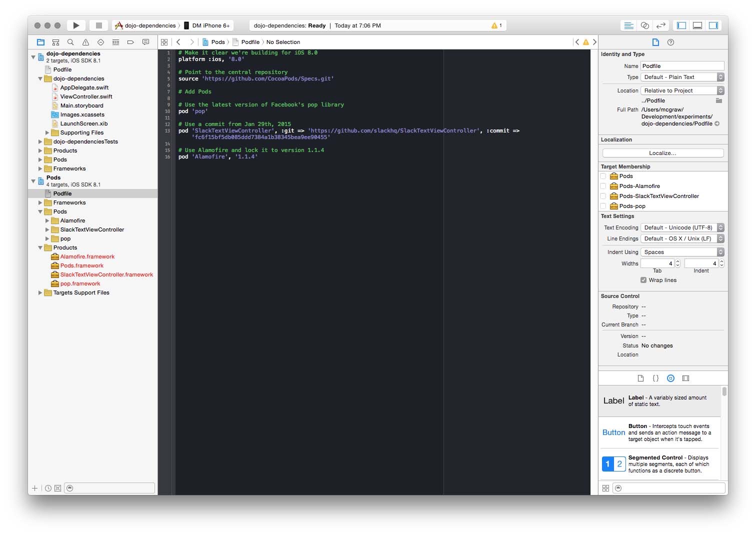This screenshot has width=756, height=535.
Task: Select dojo-dependencies scheme in toolbar
Action: (x=146, y=25)
